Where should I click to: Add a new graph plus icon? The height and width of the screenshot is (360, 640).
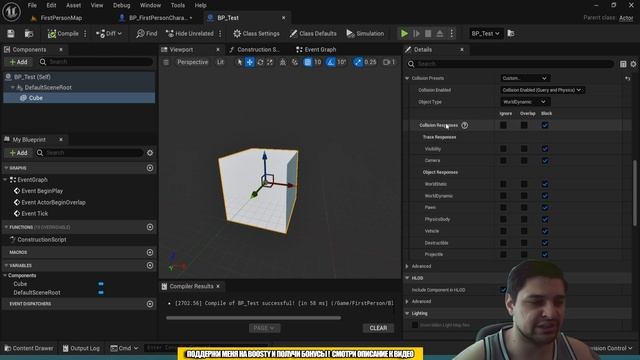tap(150, 168)
